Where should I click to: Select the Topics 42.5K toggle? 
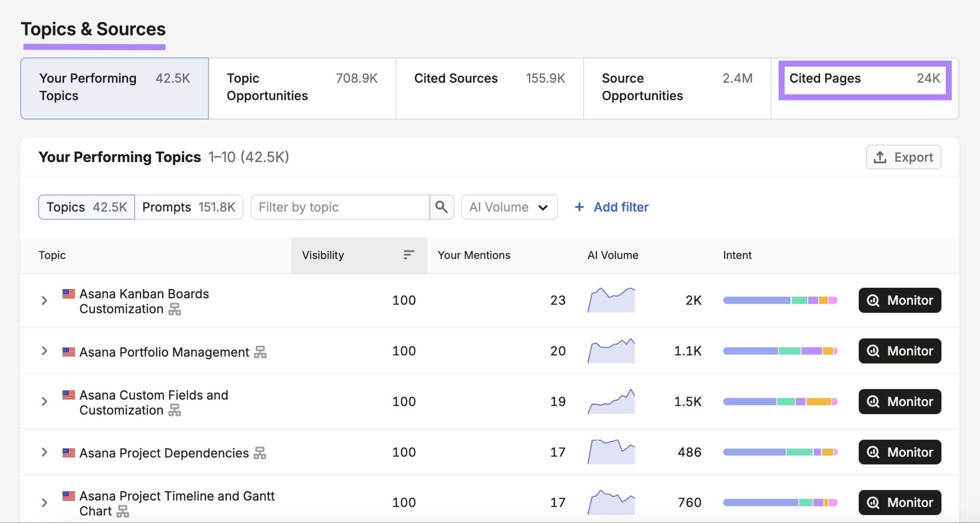(x=87, y=207)
